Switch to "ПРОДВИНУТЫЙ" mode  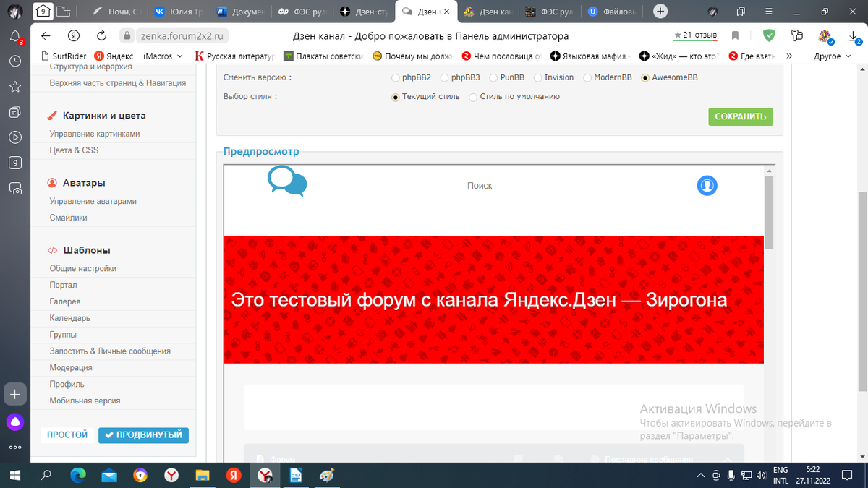[x=143, y=435]
